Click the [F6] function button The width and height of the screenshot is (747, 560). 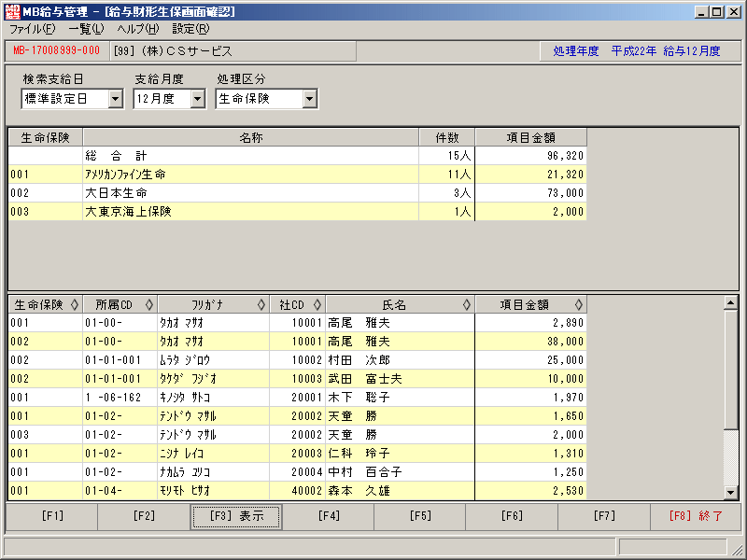512,517
